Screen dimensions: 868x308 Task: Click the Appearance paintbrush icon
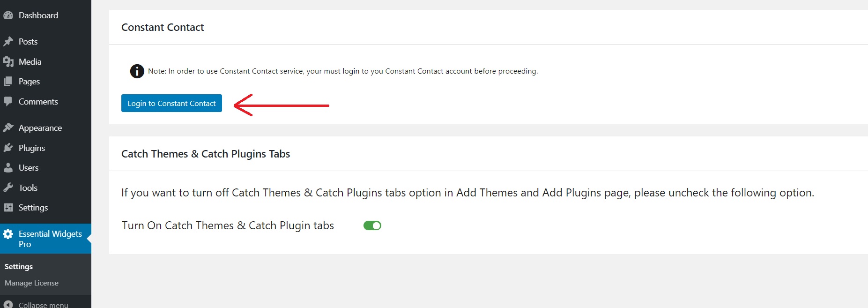pos(8,128)
